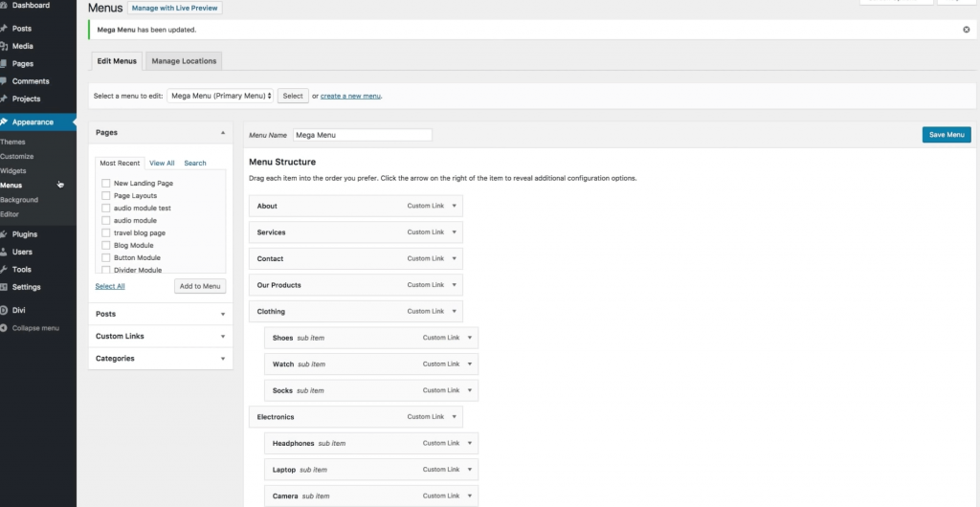Click create a new menu link
This screenshot has width=980, height=507.
(x=350, y=97)
